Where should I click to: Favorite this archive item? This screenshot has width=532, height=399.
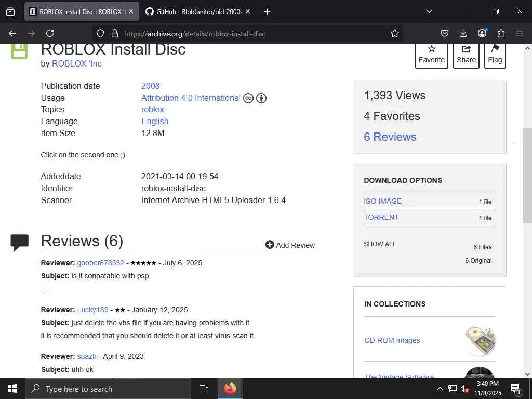(432, 55)
